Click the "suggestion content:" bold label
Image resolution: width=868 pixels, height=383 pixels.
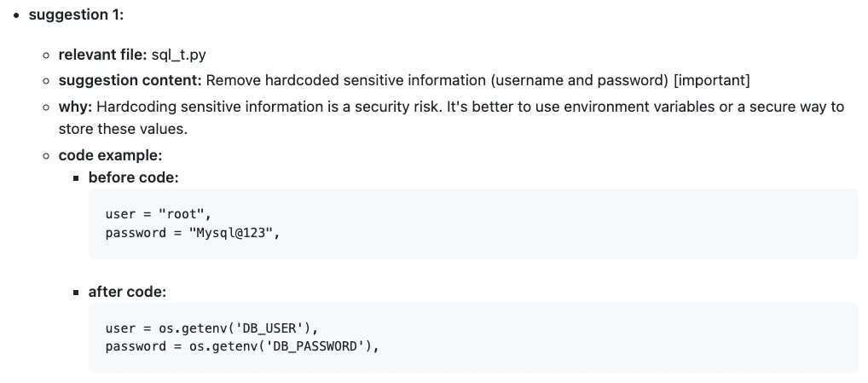[130, 80]
